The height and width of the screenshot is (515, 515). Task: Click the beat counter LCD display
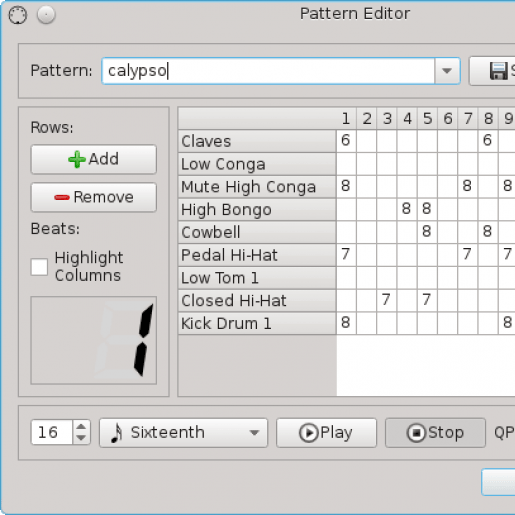pyautogui.click(x=94, y=340)
